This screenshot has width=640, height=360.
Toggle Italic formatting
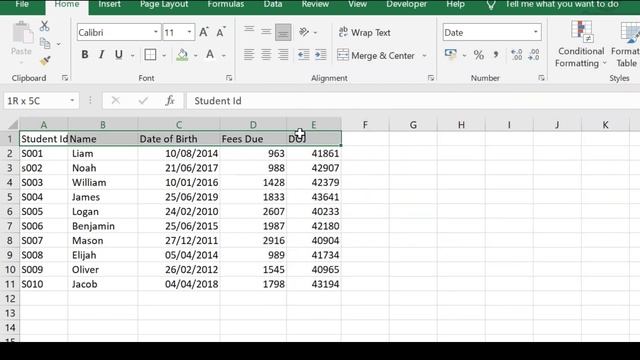click(x=102, y=55)
